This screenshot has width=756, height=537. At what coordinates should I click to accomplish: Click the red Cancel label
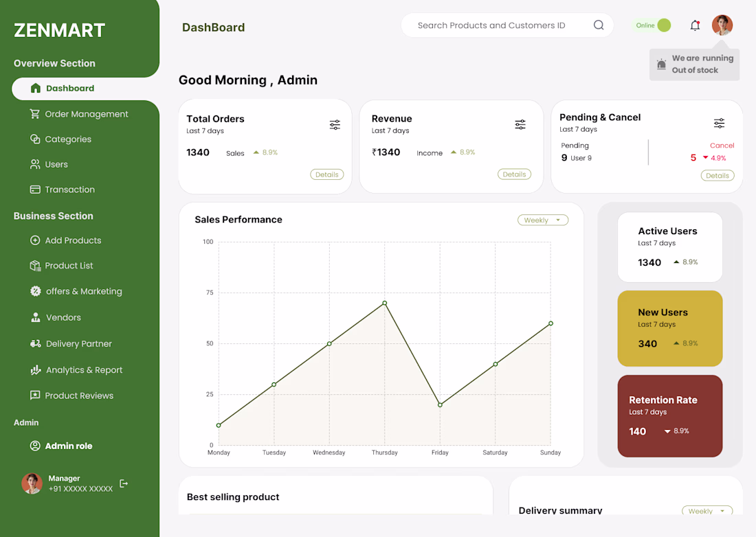click(x=722, y=146)
